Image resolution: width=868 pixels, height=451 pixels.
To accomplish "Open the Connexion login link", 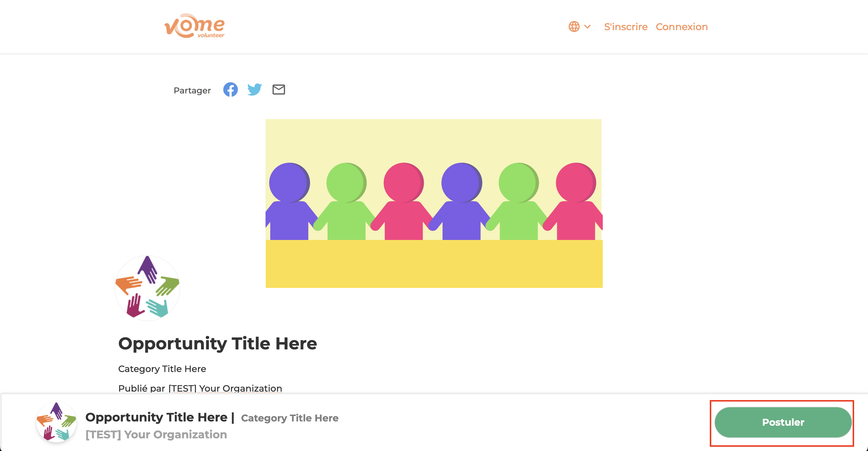I will click(681, 27).
